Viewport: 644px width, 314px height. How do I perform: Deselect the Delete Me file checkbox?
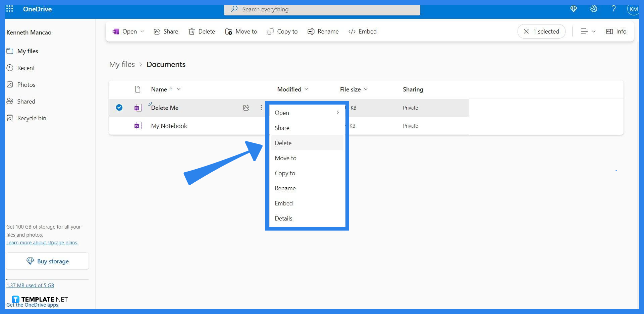click(119, 108)
